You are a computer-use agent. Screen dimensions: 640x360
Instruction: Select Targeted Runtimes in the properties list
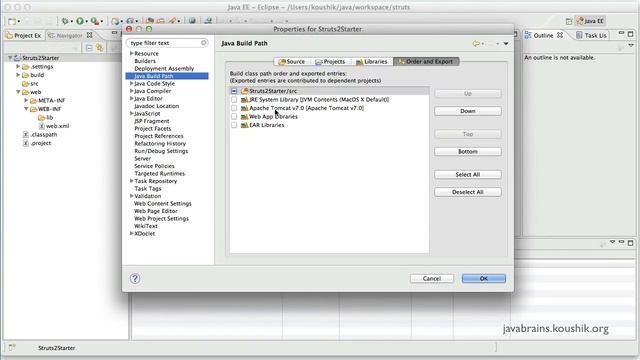tap(160, 173)
